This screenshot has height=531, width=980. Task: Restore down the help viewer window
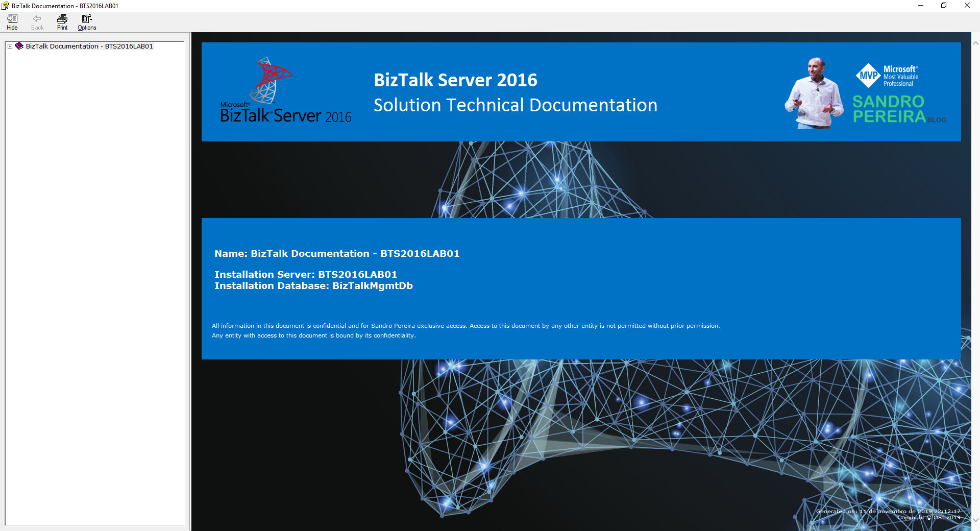click(x=944, y=6)
